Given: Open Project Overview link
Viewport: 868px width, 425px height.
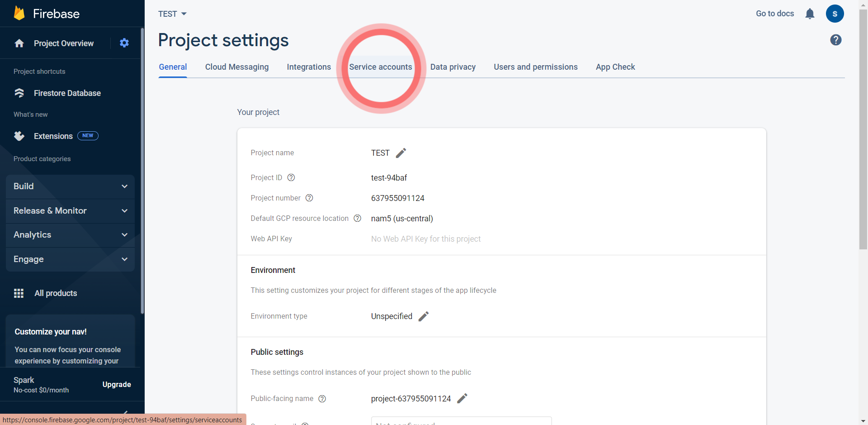Looking at the screenshot, I should pos(64,43).
